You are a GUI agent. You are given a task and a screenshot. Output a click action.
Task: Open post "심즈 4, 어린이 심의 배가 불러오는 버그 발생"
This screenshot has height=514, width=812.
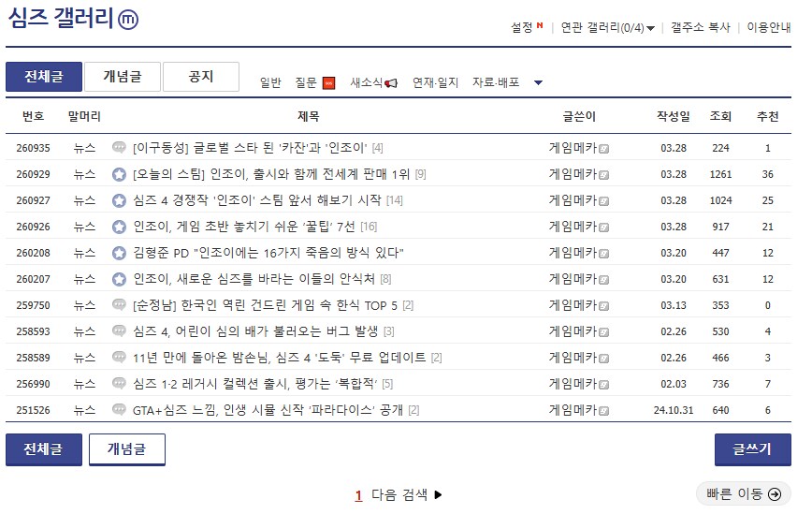click(x=255, y=331)
